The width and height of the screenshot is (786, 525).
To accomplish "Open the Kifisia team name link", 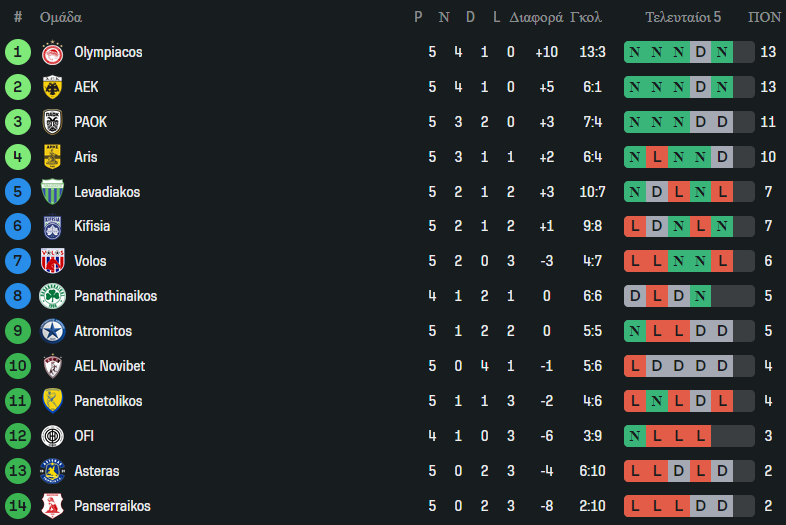I will 92,227.
